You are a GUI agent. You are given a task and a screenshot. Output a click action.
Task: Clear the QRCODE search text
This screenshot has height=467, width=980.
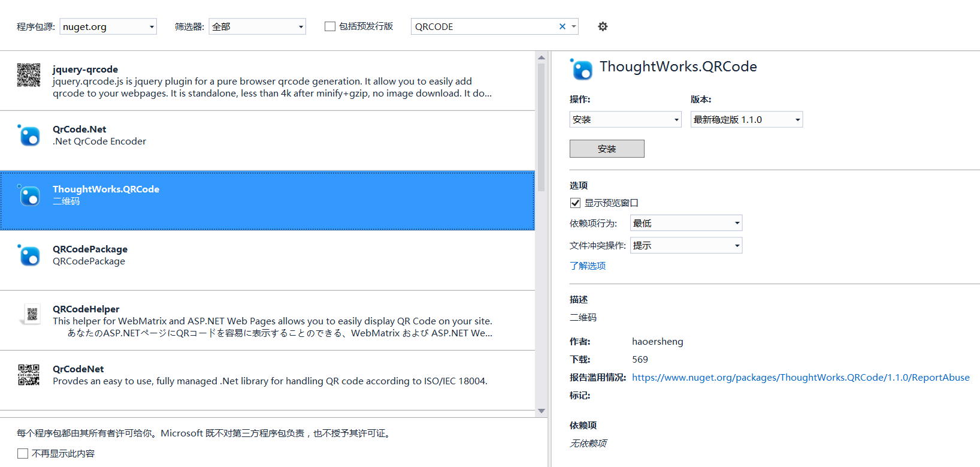point(562,26)
